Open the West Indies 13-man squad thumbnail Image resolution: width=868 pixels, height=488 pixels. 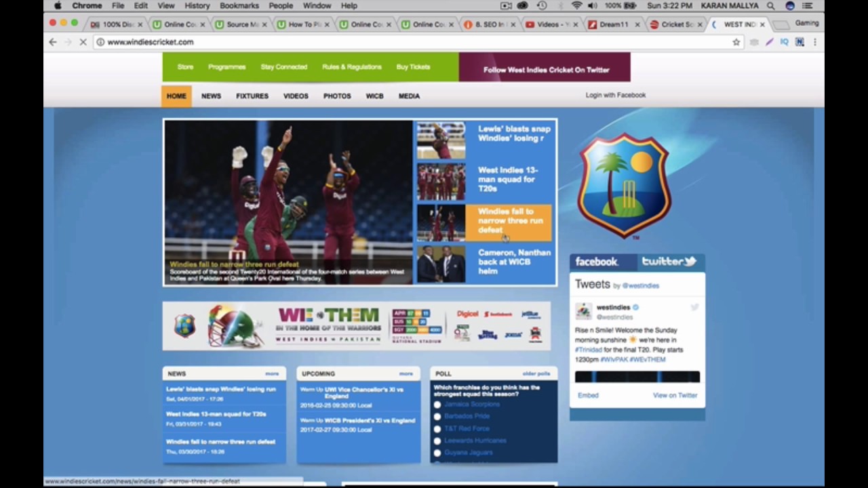tap(441, 182)
